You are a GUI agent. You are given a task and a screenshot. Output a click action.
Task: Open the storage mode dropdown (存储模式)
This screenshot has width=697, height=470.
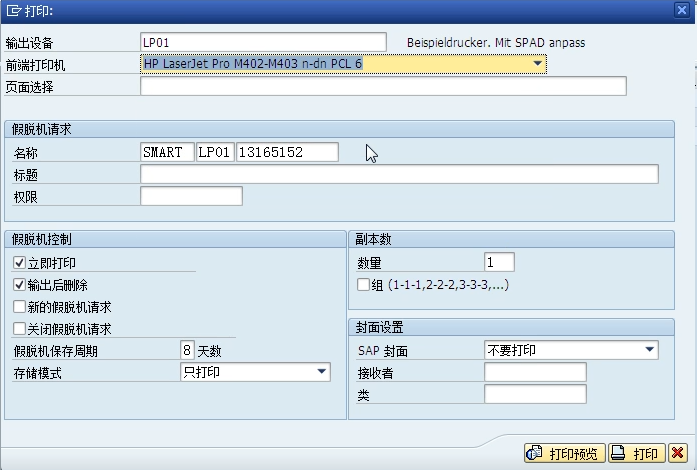pos(321,372)
